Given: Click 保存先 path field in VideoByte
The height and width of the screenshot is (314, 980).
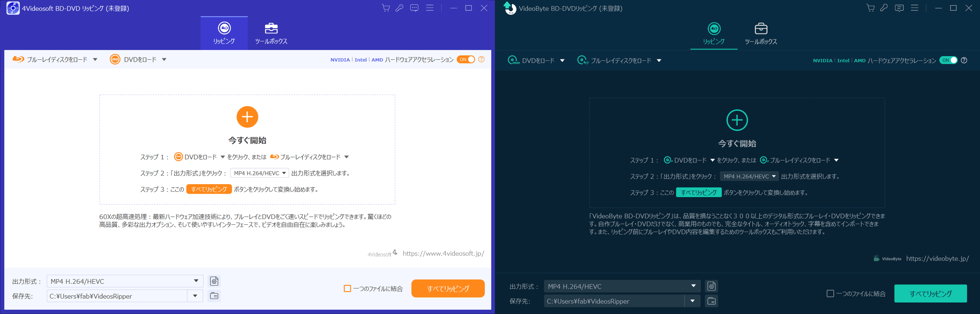Looking at the screenshot, I should (614, 301).
